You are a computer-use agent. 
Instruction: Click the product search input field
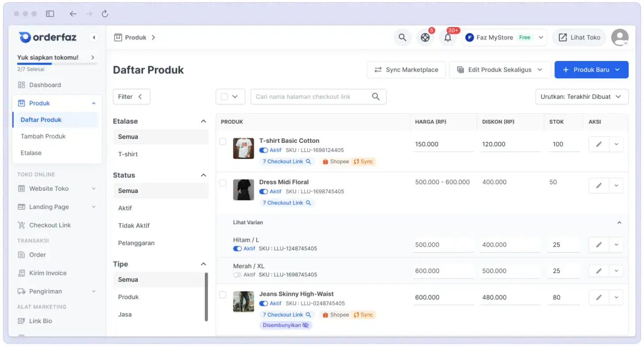312,97
